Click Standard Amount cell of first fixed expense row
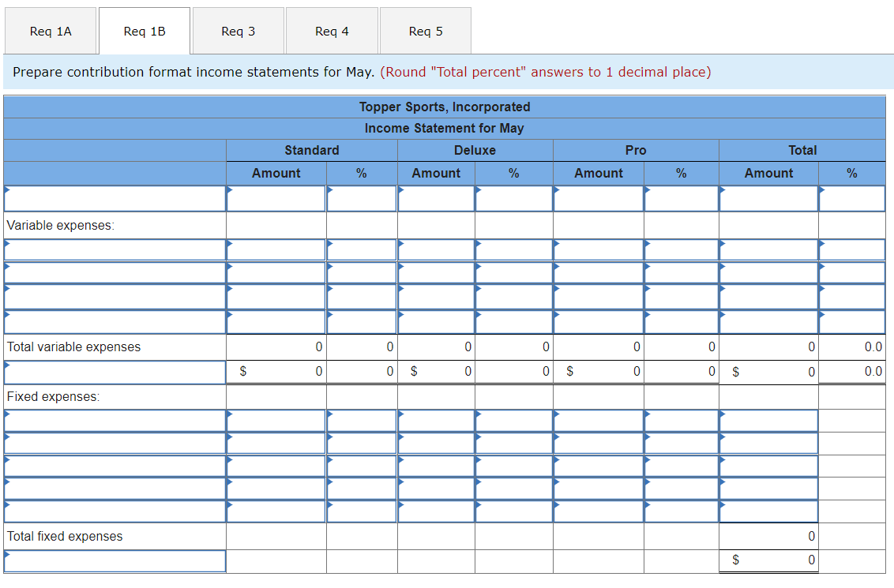Viewport: 894px width, 588px height. point(276,421)
